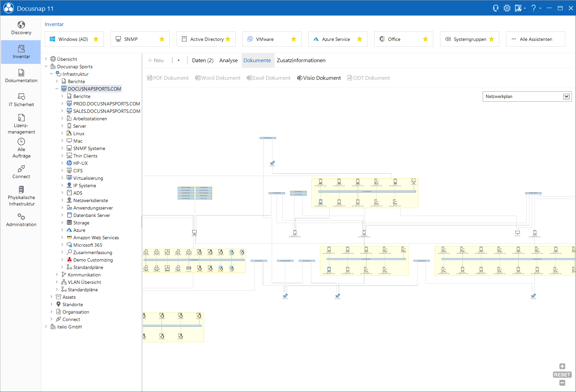
Task: Switch to the Analyse tab
Action: tap(229, 60)
